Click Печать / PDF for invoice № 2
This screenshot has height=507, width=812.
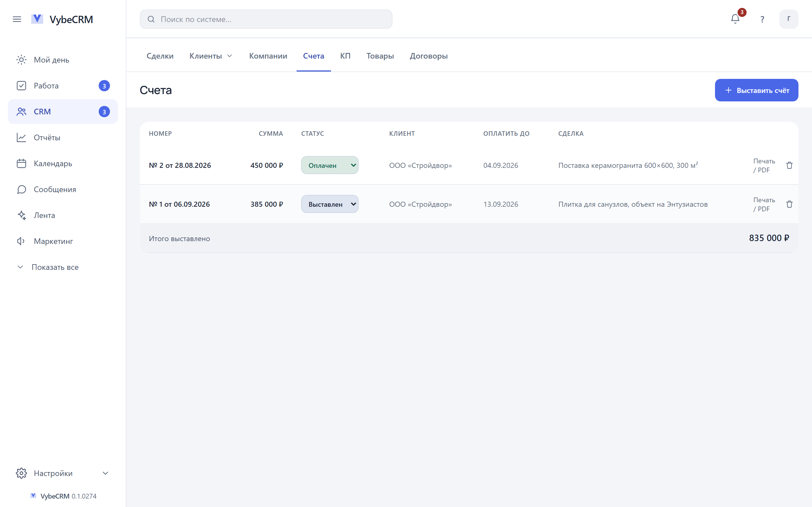pos(764,165)
